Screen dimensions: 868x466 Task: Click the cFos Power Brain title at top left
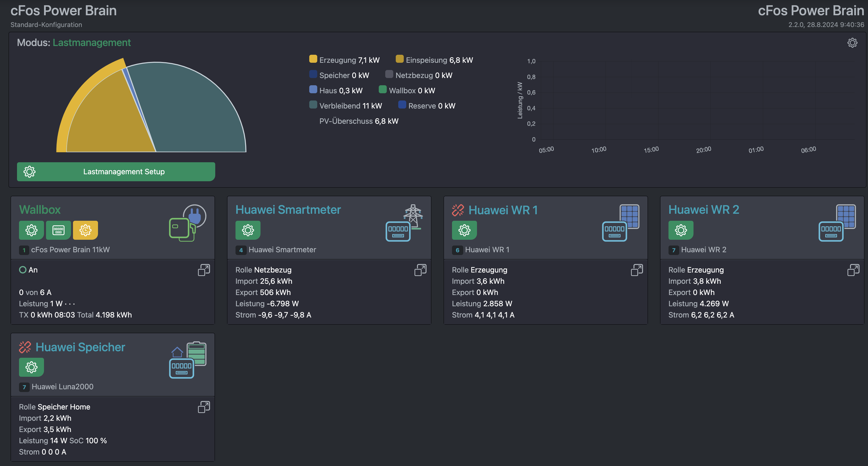(63, 11)
